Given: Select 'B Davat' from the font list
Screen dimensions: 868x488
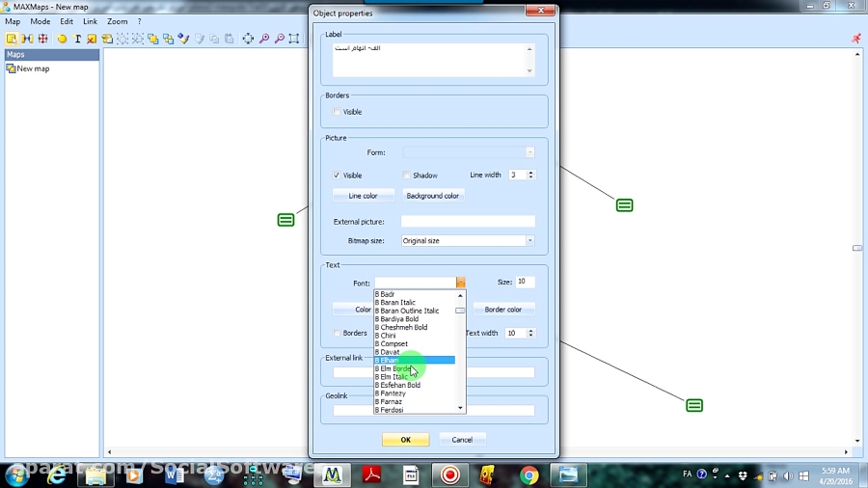Looking at the screenshot, I should 390,352.
